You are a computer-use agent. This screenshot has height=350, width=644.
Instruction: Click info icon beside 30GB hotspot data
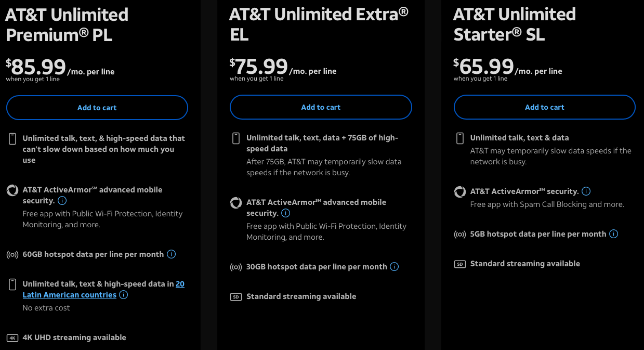click(x=394, y=267)
